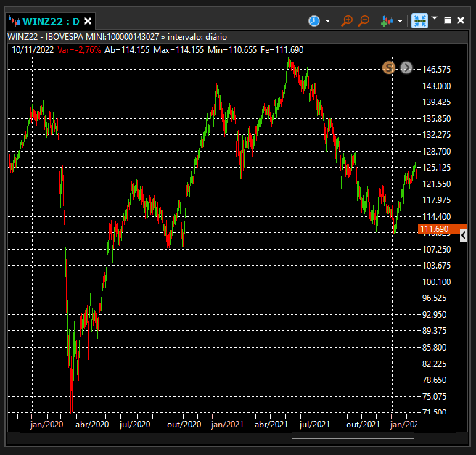Click the gray arrow circle icon
Screen dimensions: 476x455
click(x=406, y=67)
